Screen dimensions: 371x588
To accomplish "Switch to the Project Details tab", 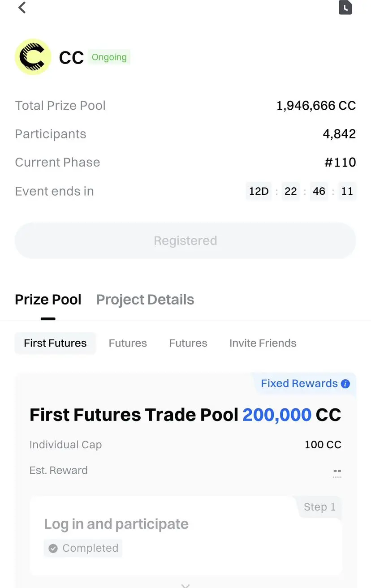I will coord(145,300).
